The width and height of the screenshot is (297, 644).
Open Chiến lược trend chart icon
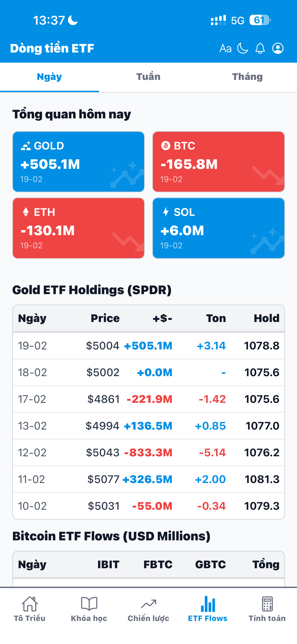pos(148,604)
